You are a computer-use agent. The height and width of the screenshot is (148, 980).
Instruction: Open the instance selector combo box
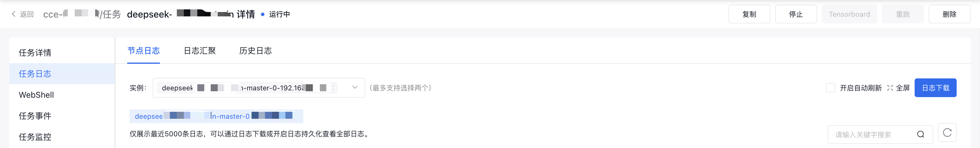click(x=259, y=88)
